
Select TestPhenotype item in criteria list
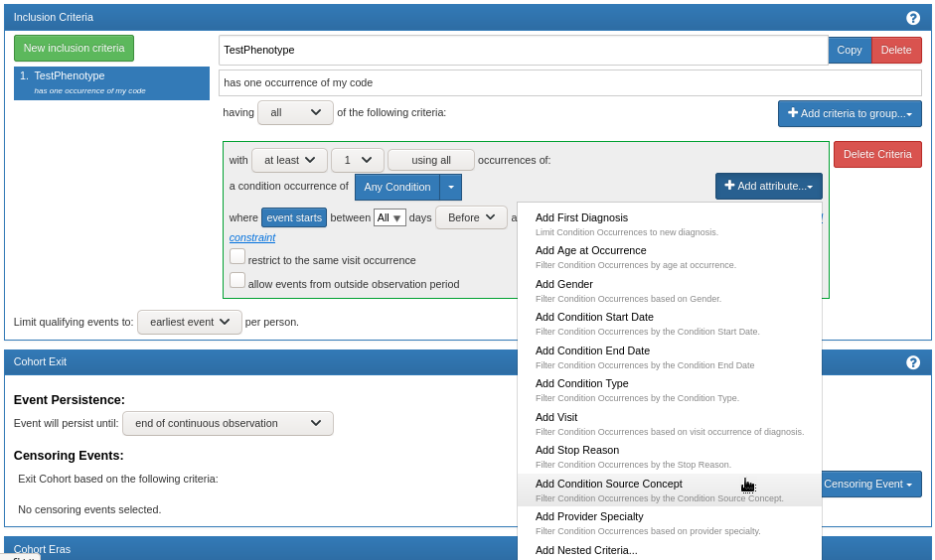(111, 82)
